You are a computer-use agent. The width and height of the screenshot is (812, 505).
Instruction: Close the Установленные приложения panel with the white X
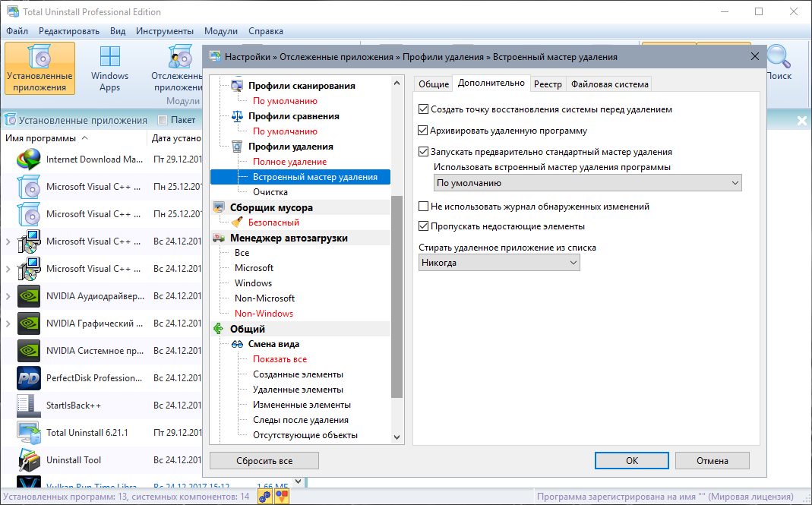point(801,121)
